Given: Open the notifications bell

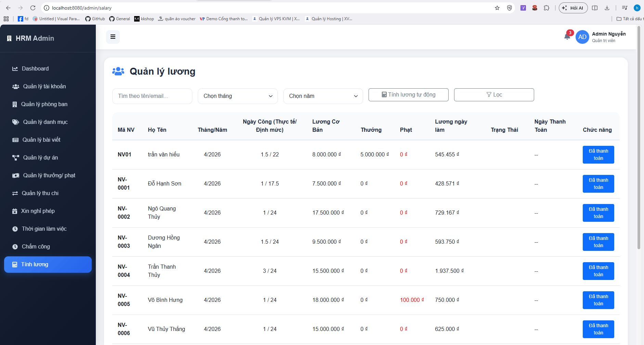Looking at the screenshot, I should pos(567,37).
